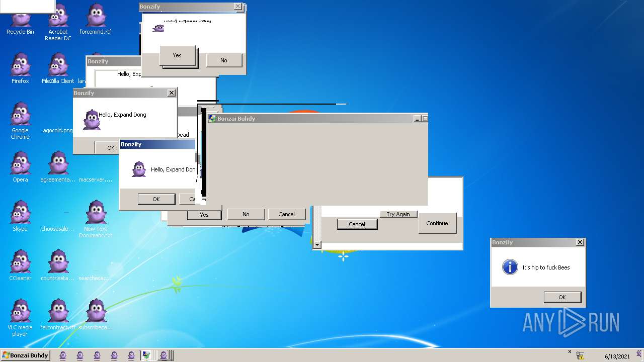The height and width of the screenshot is (362, 644).
Task: Close the top Bonzify Yes/No dialog
Action: (238, 7)
